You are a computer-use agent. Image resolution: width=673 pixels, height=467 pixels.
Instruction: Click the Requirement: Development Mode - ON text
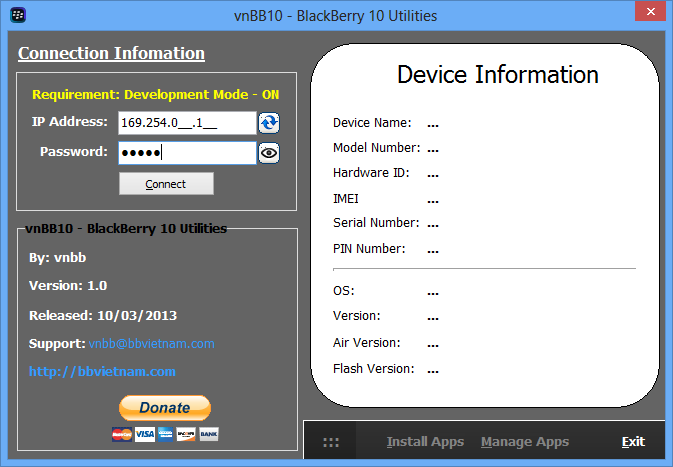click(155, 95)
